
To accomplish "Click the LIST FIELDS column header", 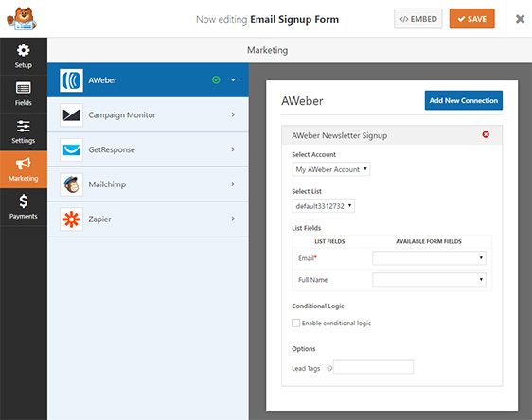I will pos(329,241).
